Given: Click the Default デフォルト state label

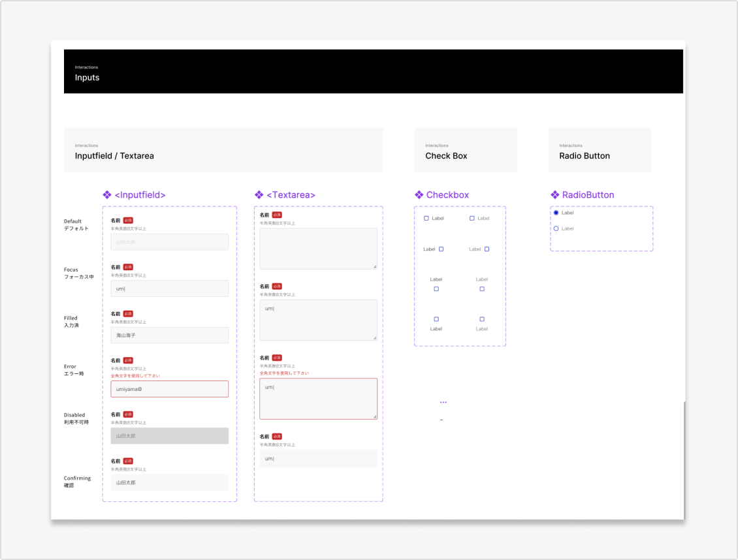Looking at the screenshot, I should coord(76,225).
